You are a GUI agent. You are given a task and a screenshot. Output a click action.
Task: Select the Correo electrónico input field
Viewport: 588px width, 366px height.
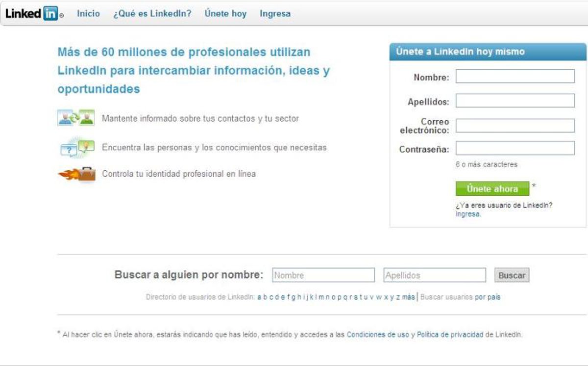coord(514,126)
